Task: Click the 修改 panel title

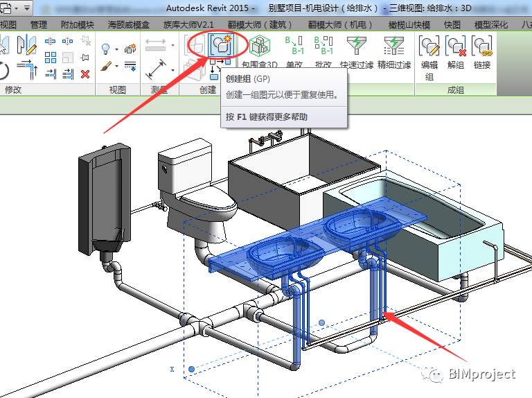Action: 13,89
